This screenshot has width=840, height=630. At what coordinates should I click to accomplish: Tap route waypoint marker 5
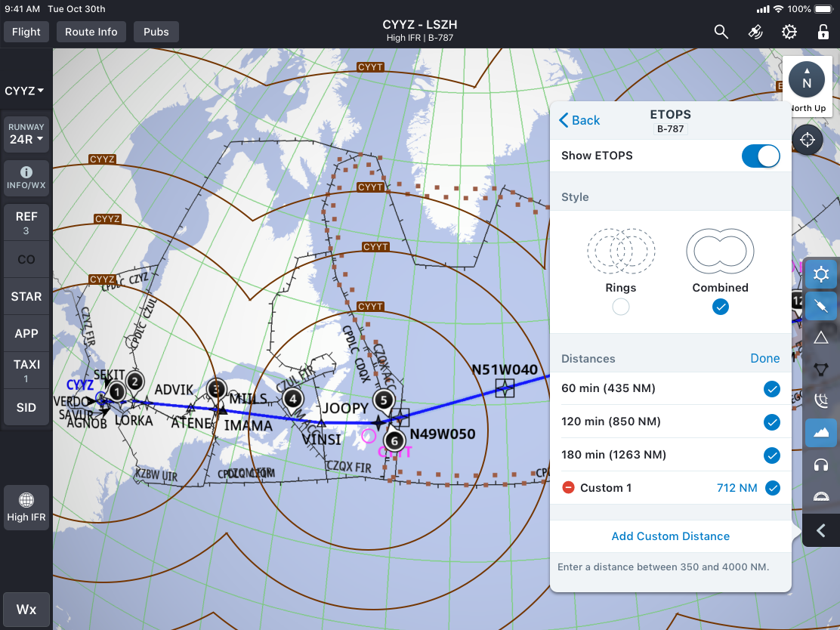point(384,400)
